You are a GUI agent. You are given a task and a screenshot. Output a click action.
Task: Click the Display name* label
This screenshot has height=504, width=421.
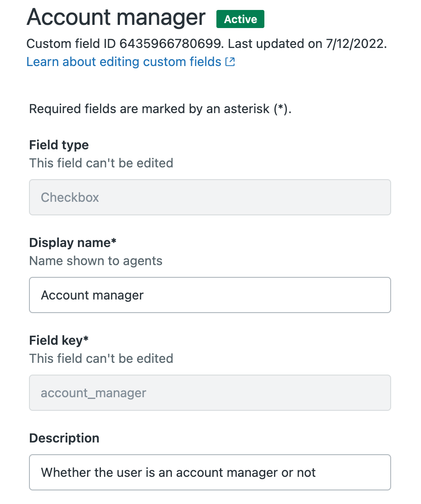(x=73, y=242)
